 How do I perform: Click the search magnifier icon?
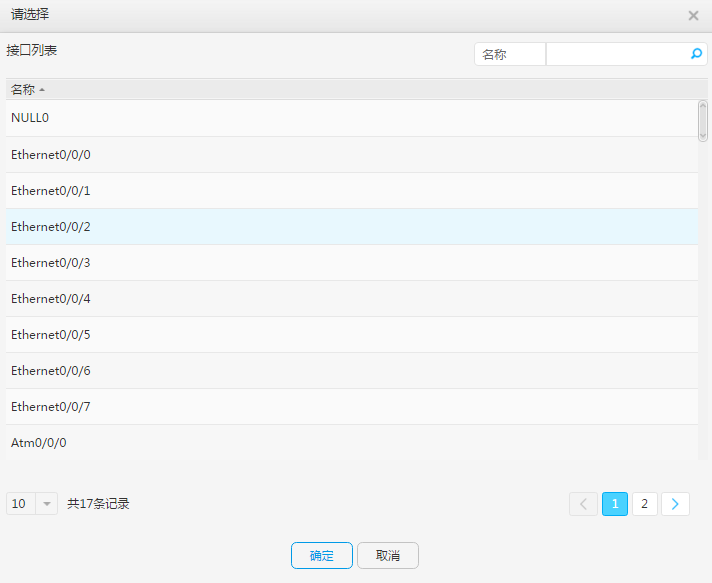click(x=696, y=54)
